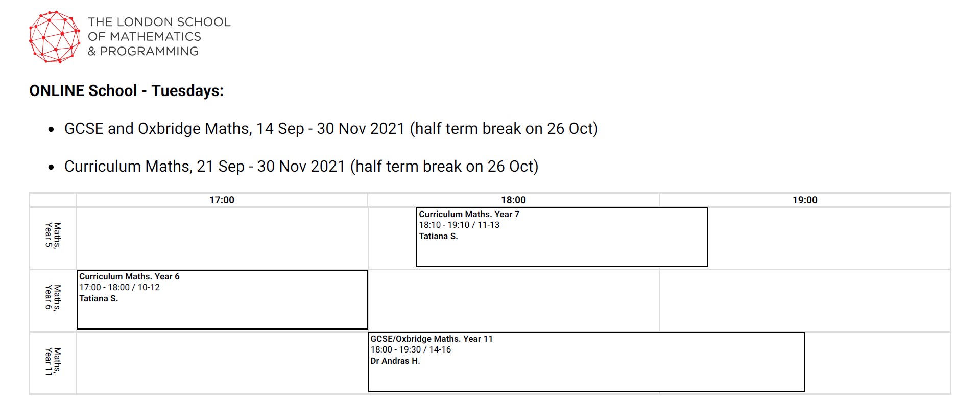980x399 pixels.
Task: Click the Maths, Year 6 row label
Action: [x=53, y=297]
